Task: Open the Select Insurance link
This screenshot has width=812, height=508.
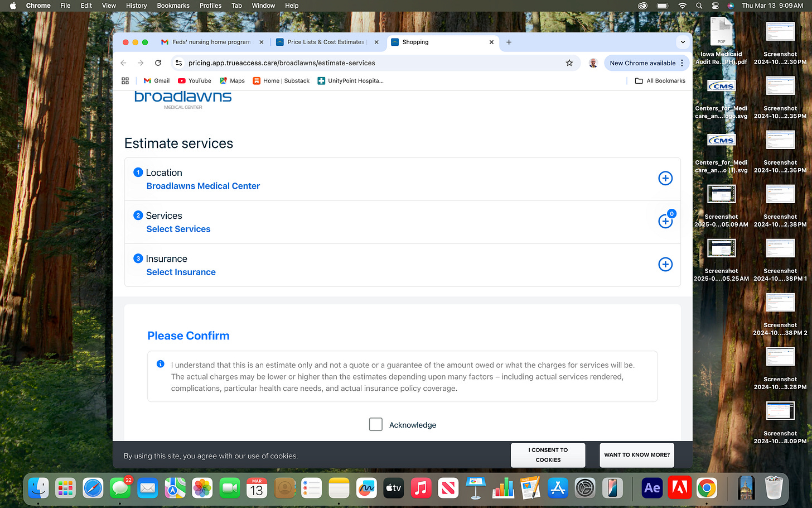Action: [181, 272]
